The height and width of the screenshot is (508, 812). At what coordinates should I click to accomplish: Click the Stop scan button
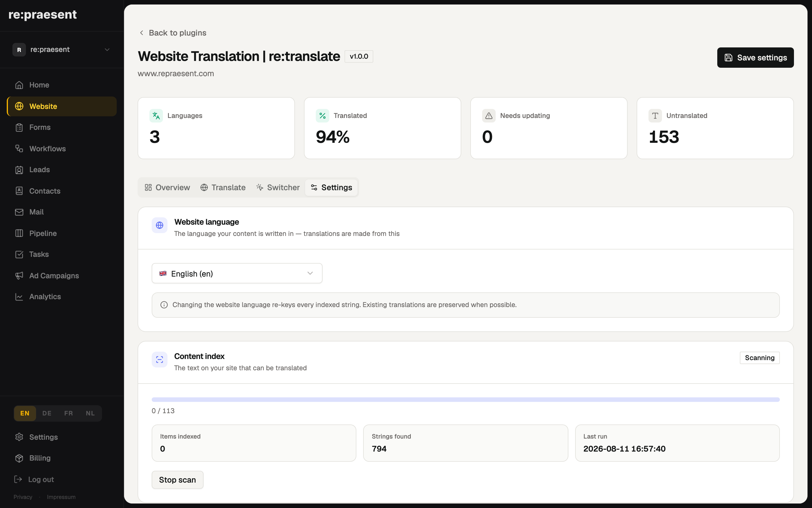[x=178, y=480]
